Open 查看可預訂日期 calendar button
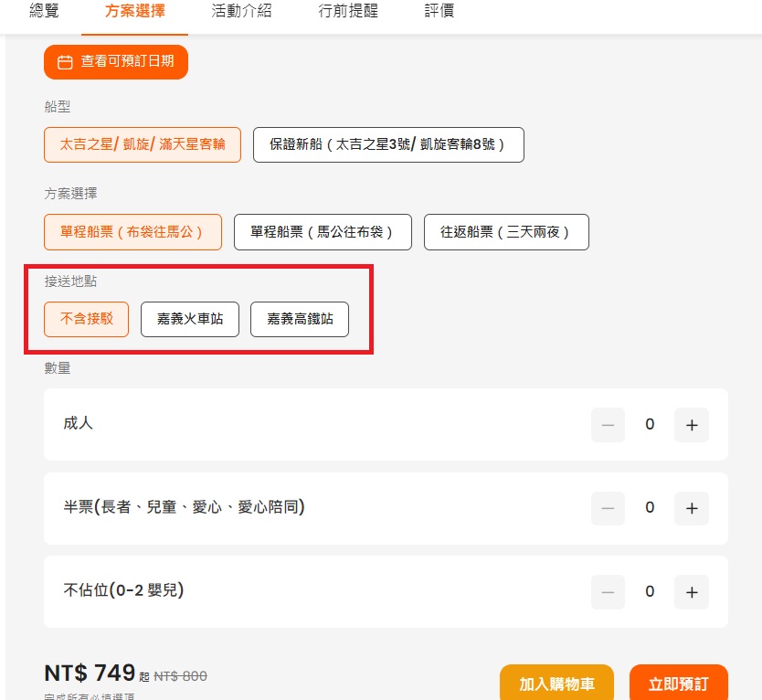Screen dimensions: 762x700 [116, 62]
